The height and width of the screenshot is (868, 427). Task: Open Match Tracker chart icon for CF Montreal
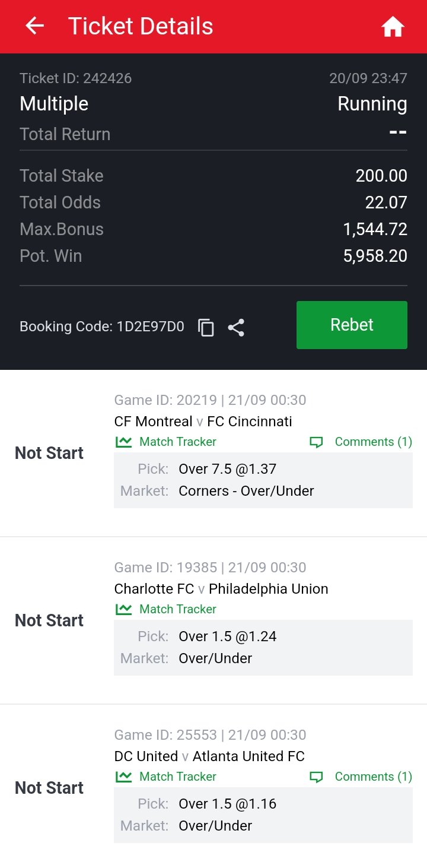click(123, 442)
